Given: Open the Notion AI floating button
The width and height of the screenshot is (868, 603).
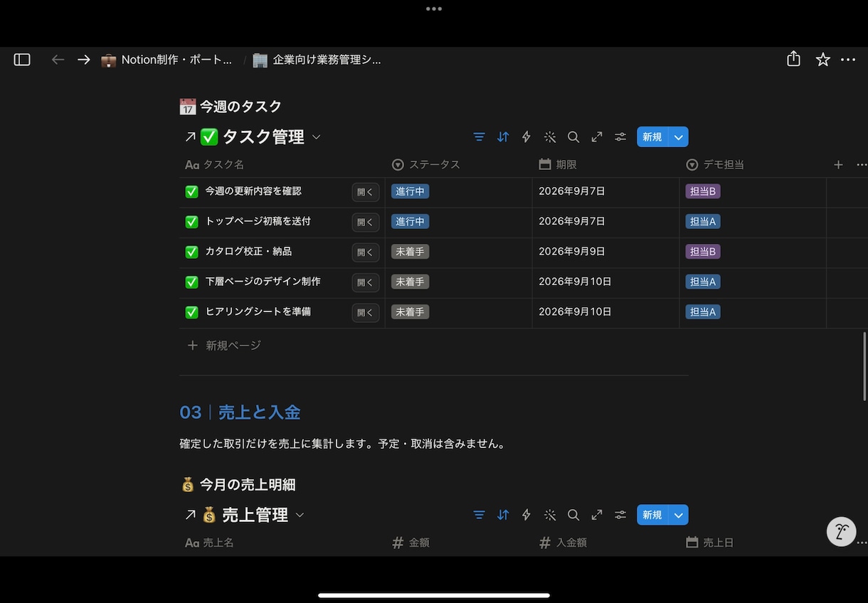Looking at the screenshot, I should coord(841,531).
